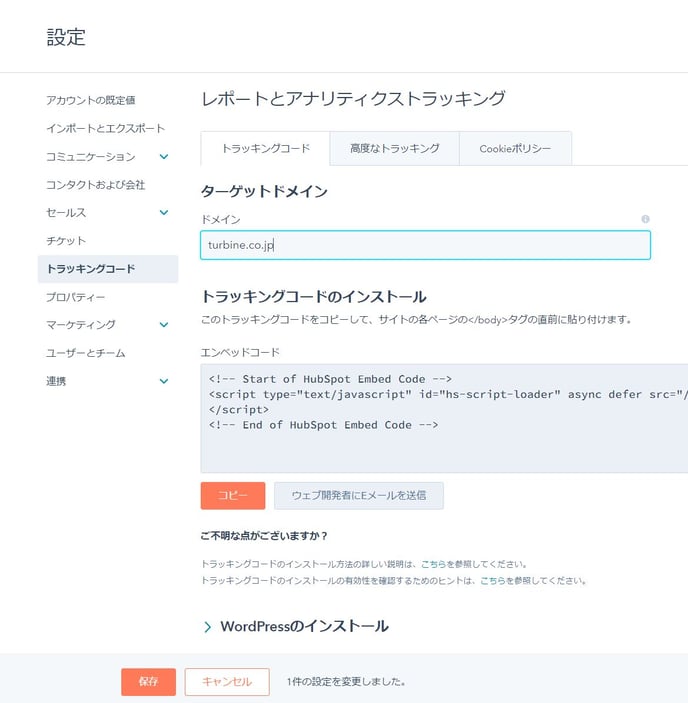The width and height of the screenshot is (688, 703).
Task: Click the domain field info icon
Action: coord(645,219)
